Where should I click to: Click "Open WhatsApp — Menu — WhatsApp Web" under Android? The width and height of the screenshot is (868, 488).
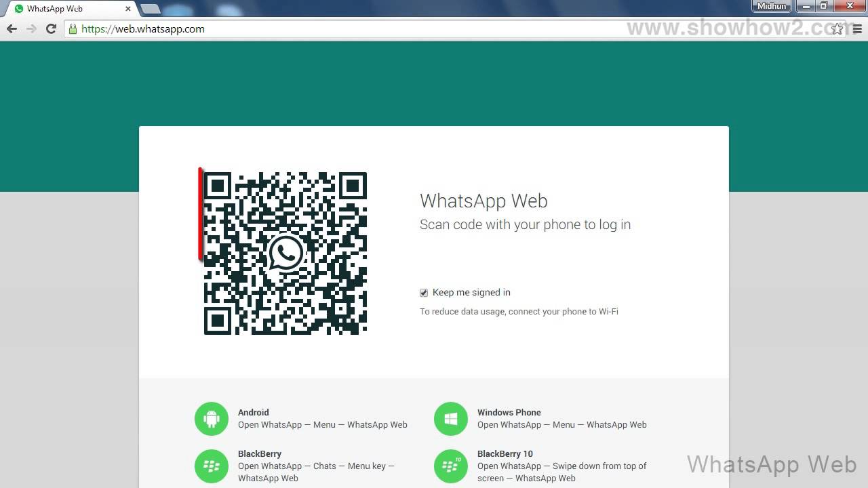[323, 425]
